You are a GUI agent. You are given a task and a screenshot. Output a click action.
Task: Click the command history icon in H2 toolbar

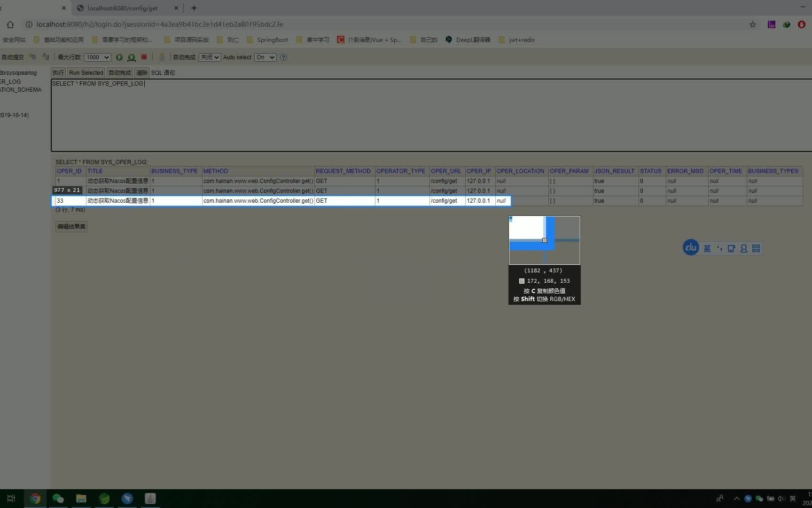click(x=162, y=57)
